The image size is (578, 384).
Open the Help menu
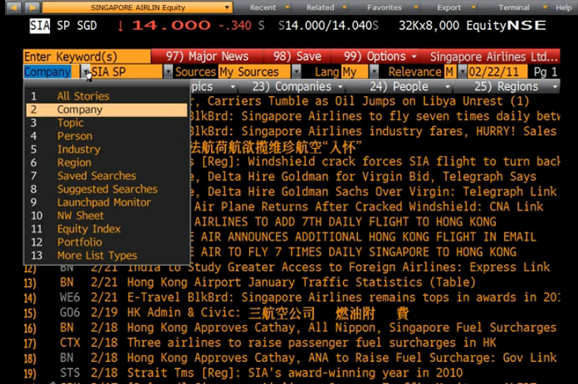pyautogui.click(x=564, y=7)
